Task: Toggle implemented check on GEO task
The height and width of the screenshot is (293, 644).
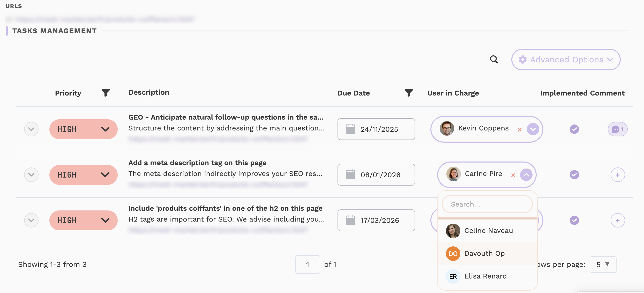Action: (x=574, y=129)
